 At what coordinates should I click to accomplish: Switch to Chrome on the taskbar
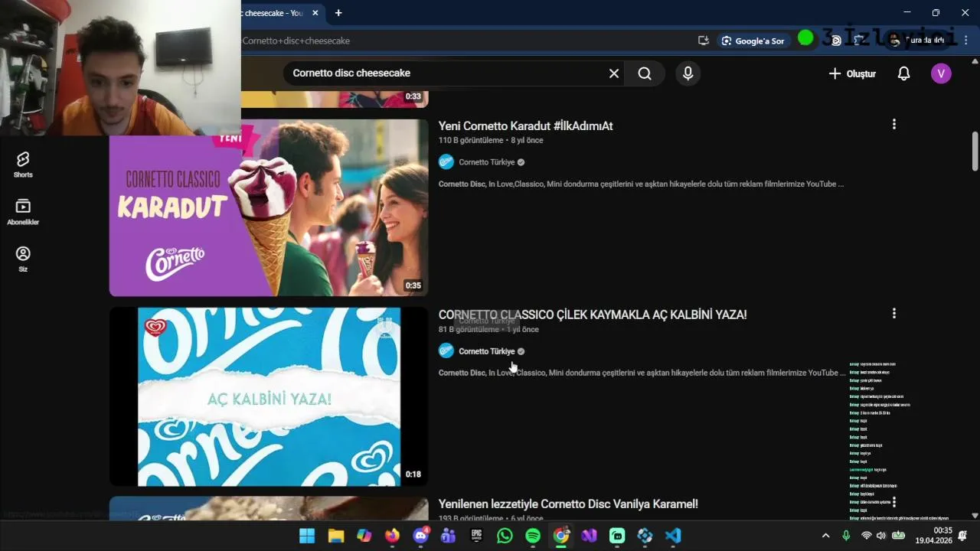[561, 536]
